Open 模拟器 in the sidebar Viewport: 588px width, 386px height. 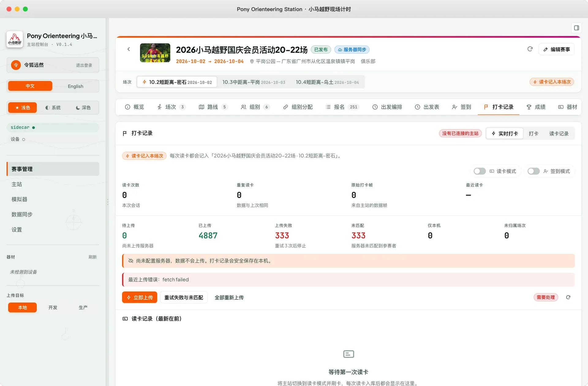pyautogui.click(x=53, y=199)
